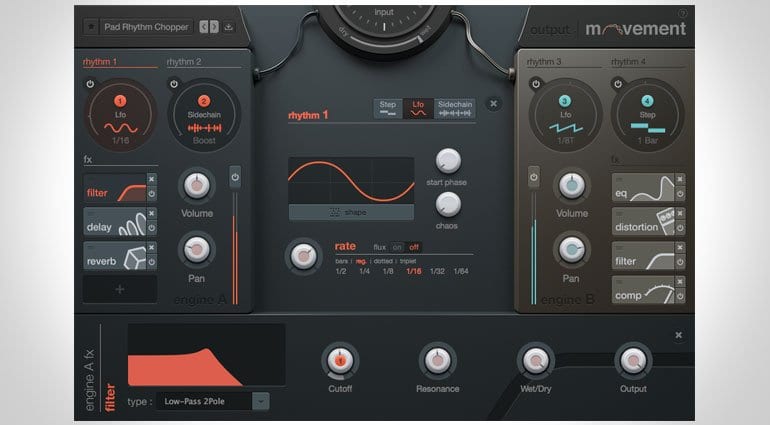The width and height of the screenshot is (770, 425).
Task: Open the Pad Rhythm Chopper preset name
Action: point(146,27)
